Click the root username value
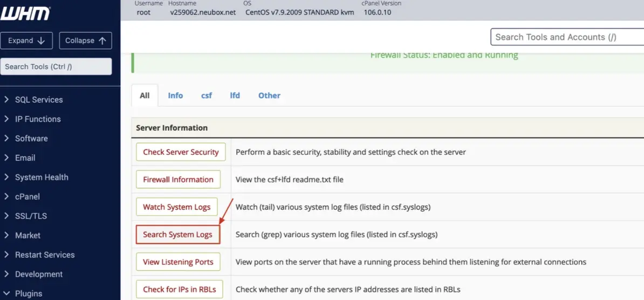 tap(143, 12)
